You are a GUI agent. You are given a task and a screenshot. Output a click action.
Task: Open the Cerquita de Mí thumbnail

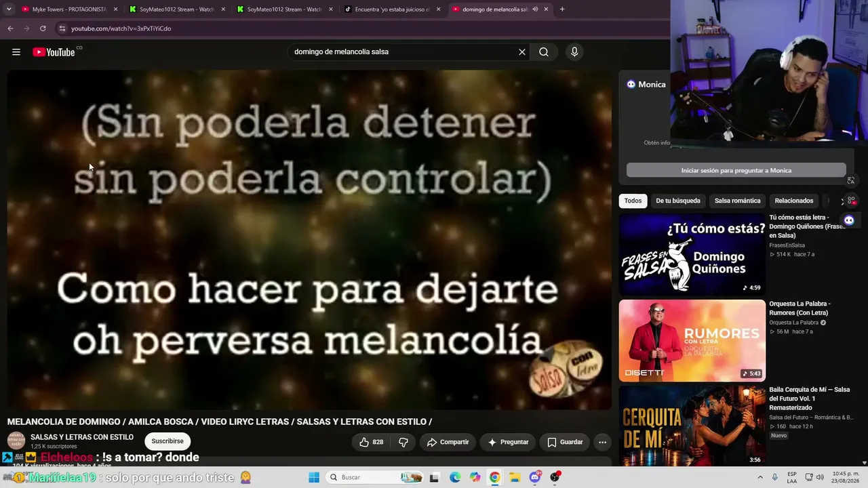pos(692,426)
